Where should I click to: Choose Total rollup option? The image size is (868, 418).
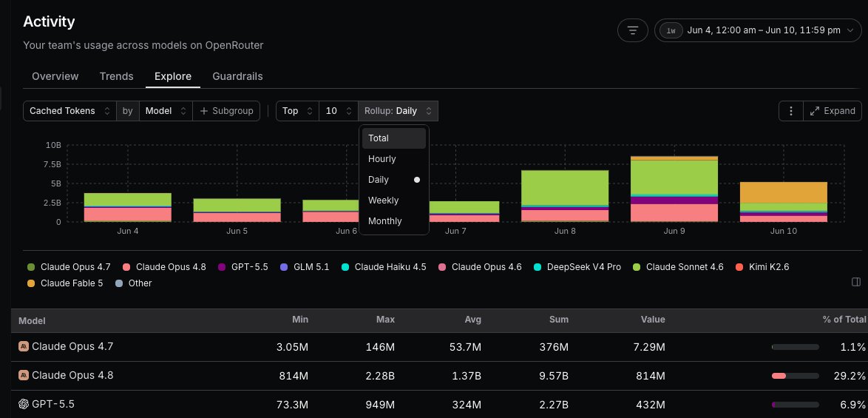(x=394, y=138)
